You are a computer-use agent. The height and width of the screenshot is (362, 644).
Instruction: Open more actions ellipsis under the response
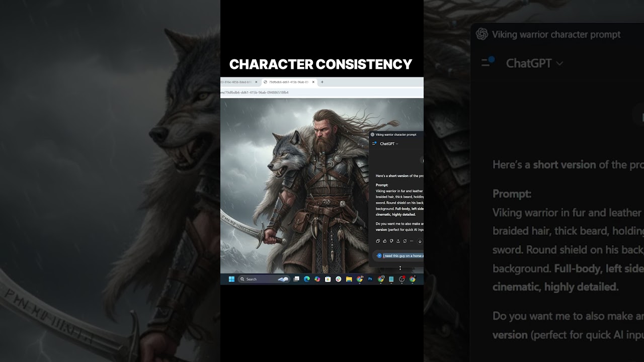point(412,241)
